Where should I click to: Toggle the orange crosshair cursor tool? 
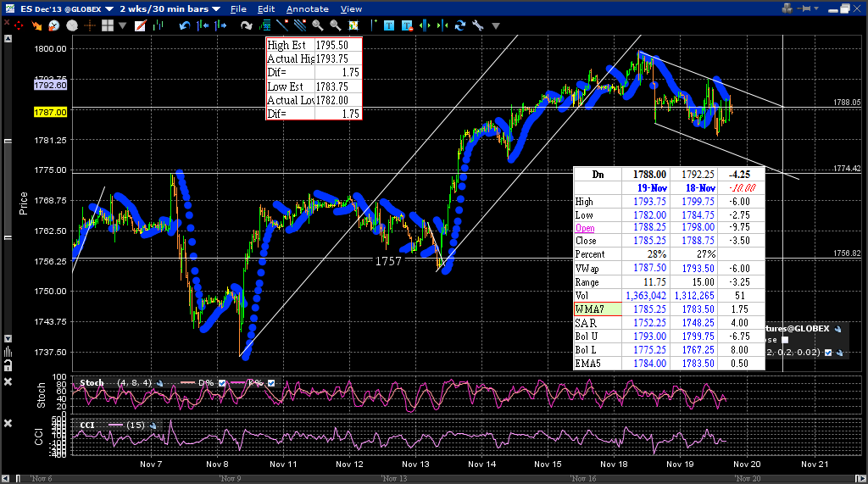coord(90,25)
